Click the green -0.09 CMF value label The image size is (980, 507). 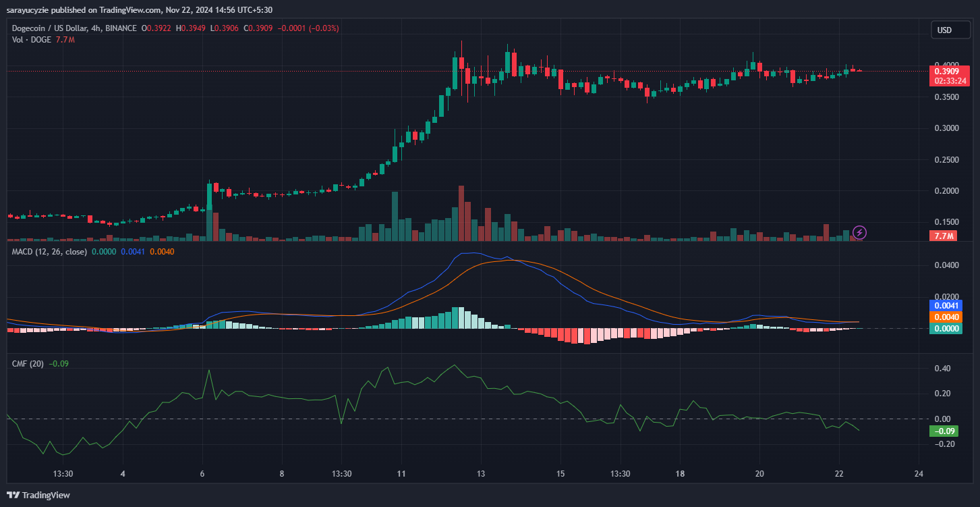tap(942, 431)
